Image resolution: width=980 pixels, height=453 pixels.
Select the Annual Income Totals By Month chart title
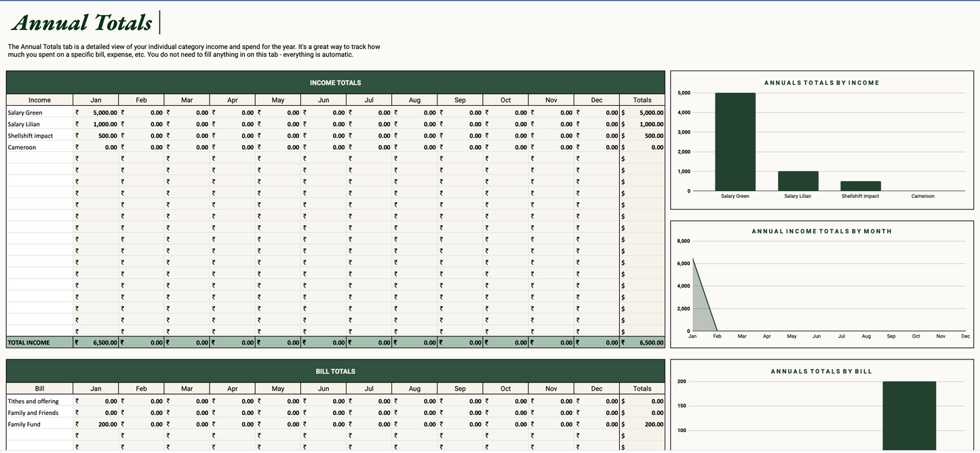tap(821, 231)
